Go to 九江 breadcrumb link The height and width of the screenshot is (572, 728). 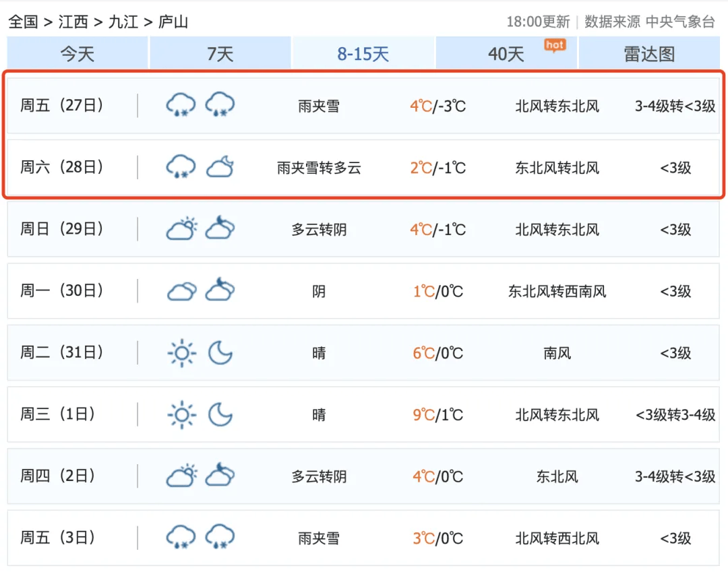tap(123, 22)
